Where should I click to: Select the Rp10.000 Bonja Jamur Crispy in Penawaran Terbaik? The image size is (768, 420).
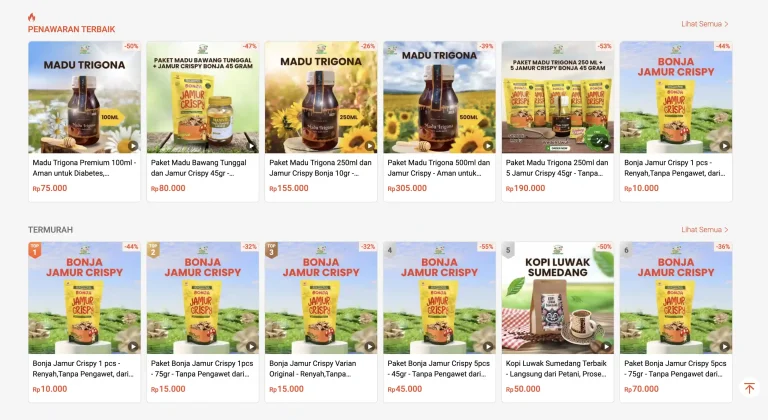click(x=676, y=122)
